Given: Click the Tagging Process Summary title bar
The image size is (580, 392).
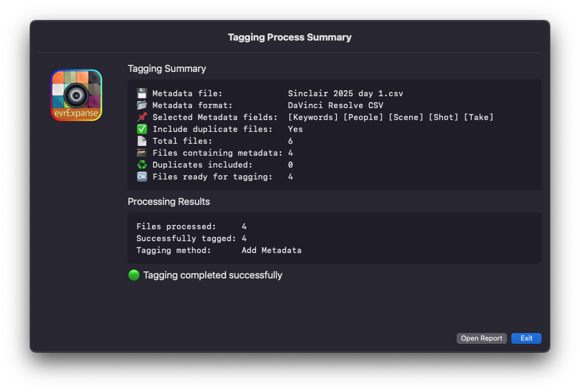Looking at the screenshot, I should coord(289,37).
